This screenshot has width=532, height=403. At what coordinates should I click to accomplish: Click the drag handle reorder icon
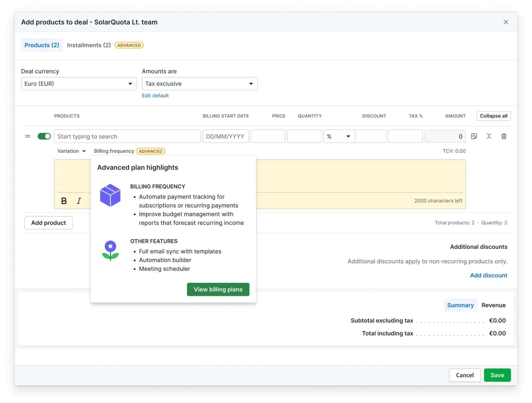tap(28, 136)
